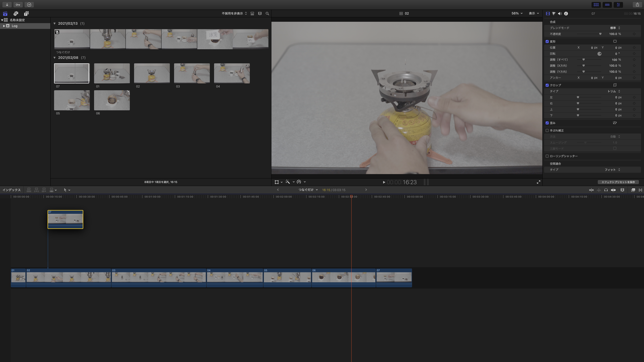
Task: Click insert clip edit button
Action: 36,190
